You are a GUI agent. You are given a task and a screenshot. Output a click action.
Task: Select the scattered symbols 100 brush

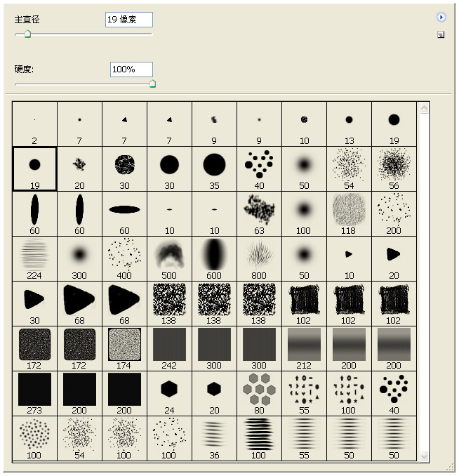(349, 393)
